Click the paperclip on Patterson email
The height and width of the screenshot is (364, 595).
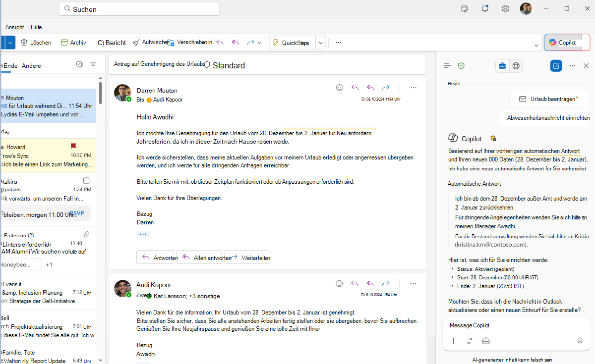tap(86, 234)
